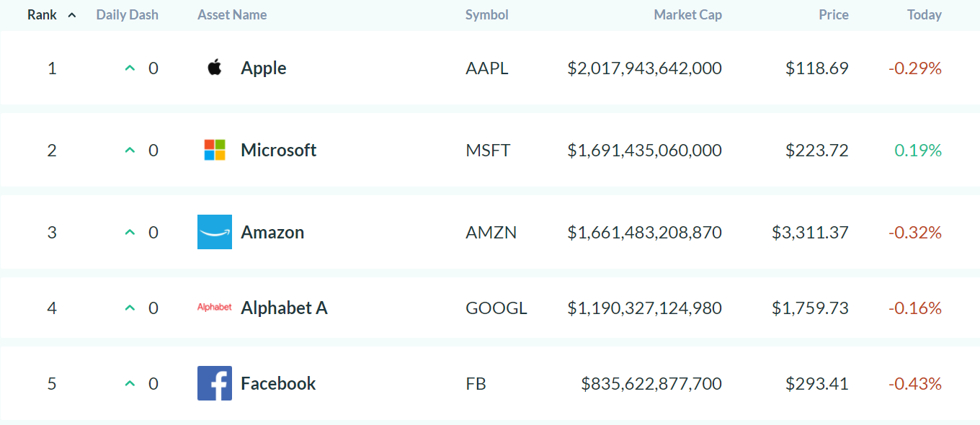980x425 pixels.
Task: Sort table by Price header
Action: [833, 15]
